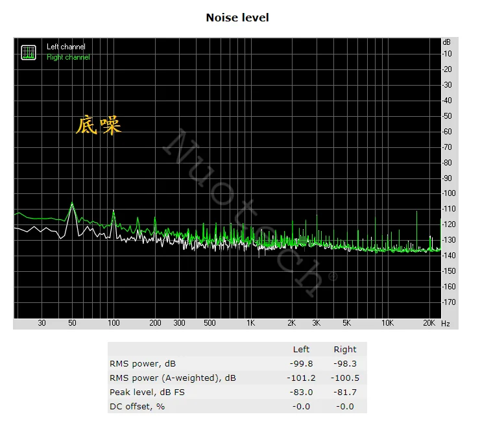Click the Right column header
Image resolution: width=504 pixels, height=434 pixels.
tap(345, 349)
